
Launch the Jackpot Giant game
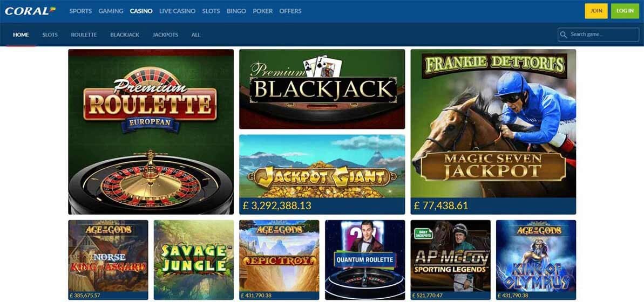322,174
